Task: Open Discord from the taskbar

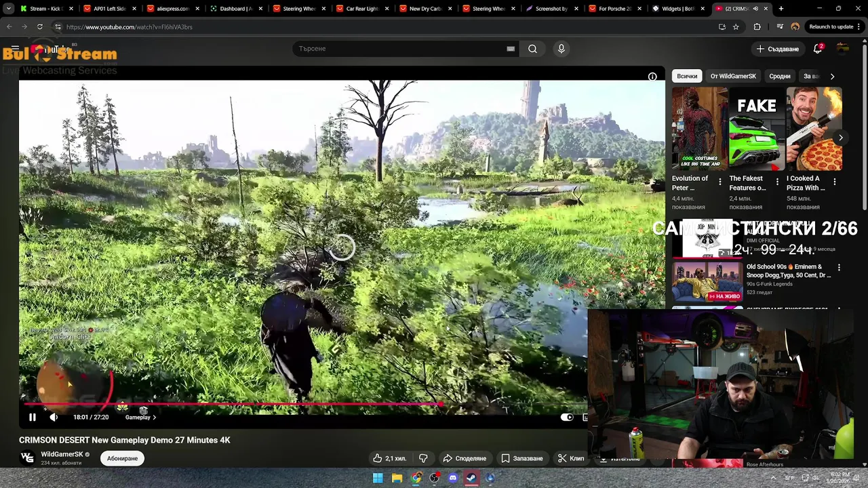Action: (453, 478)
